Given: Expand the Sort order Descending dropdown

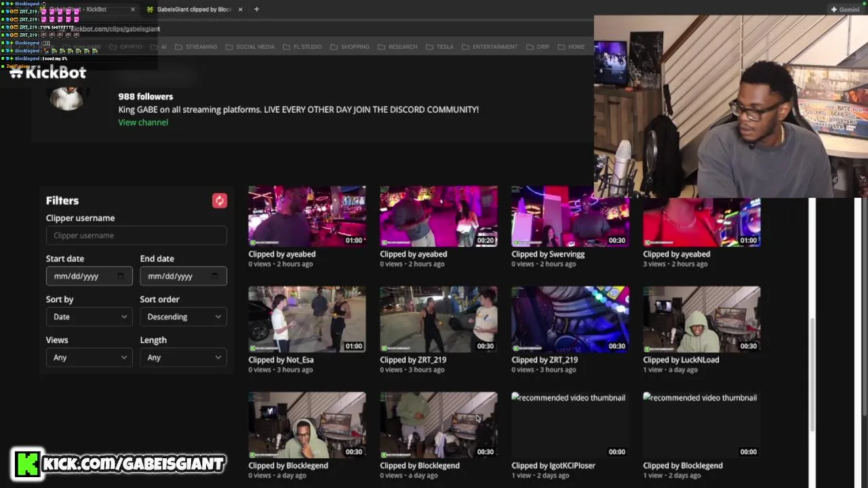Looking at the screenshot, I should (183, 317).
